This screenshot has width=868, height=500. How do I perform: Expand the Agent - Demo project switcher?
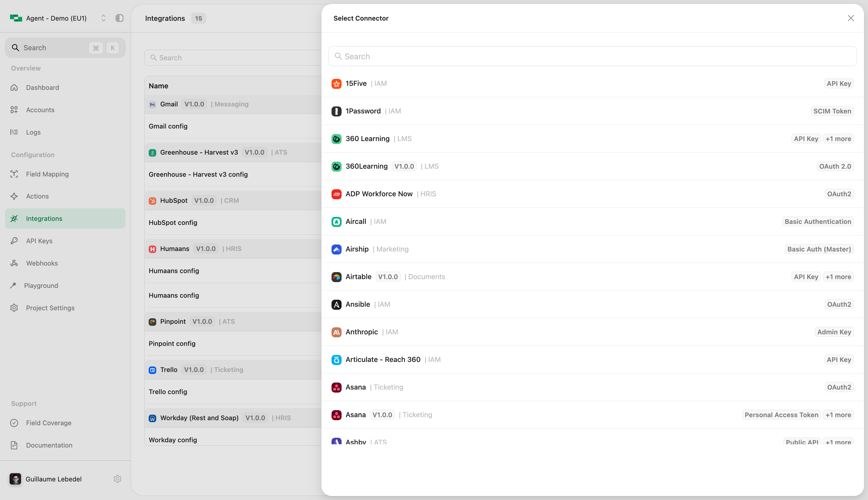pos(103,18)
